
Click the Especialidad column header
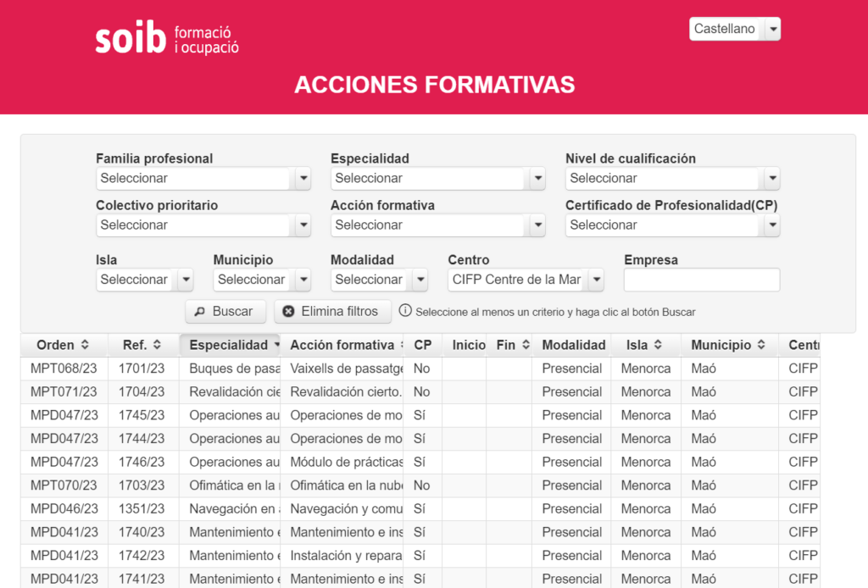[x=228, y=345]
